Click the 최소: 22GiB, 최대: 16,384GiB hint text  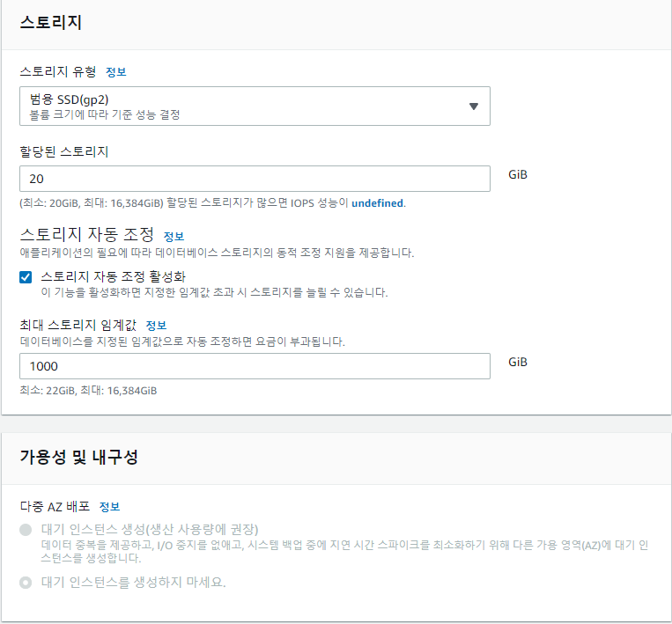tap(88, 391)
